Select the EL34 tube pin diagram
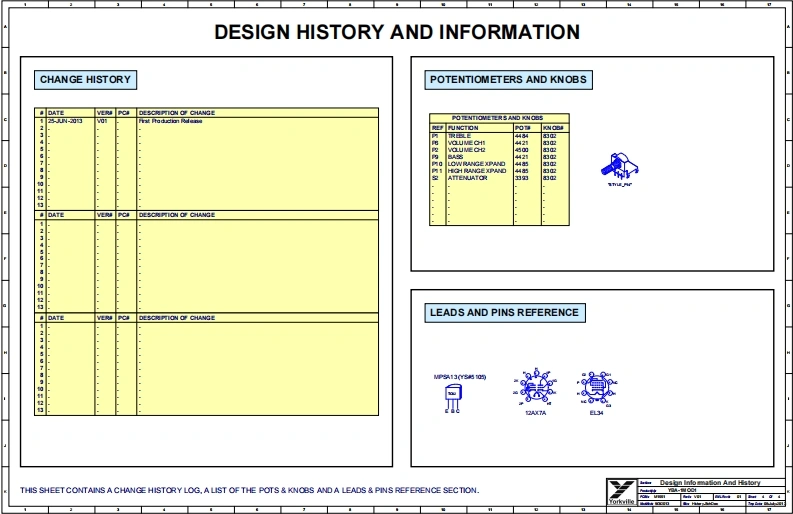The height and width of the screenshot is (514, 793). point(595,386)
